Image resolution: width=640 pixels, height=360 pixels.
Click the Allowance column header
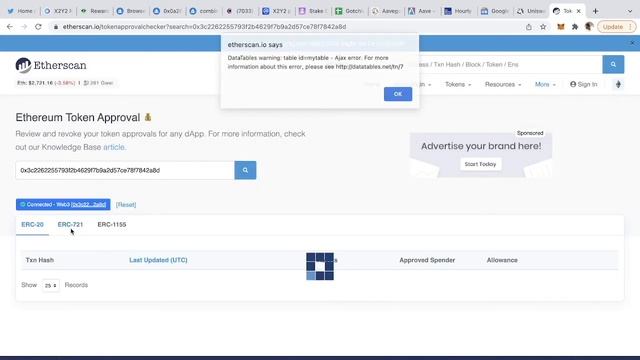pyautogui.click(x=502, y=260)
